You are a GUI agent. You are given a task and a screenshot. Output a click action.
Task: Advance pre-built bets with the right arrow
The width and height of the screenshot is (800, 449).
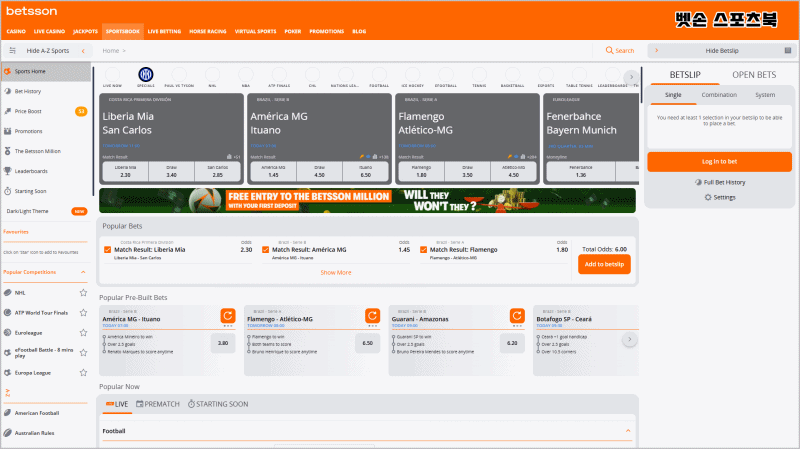[x=630, y=339]
